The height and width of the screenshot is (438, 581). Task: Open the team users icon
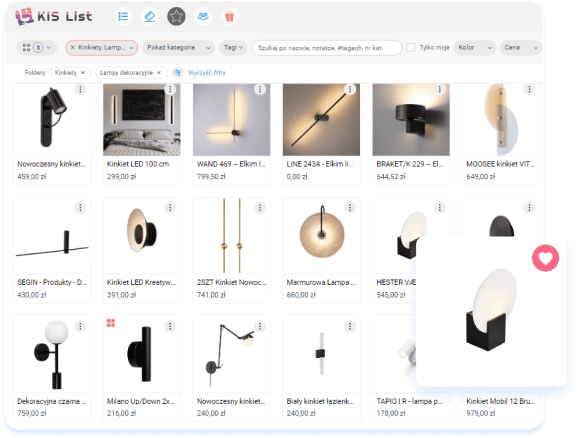click(203, 17)
